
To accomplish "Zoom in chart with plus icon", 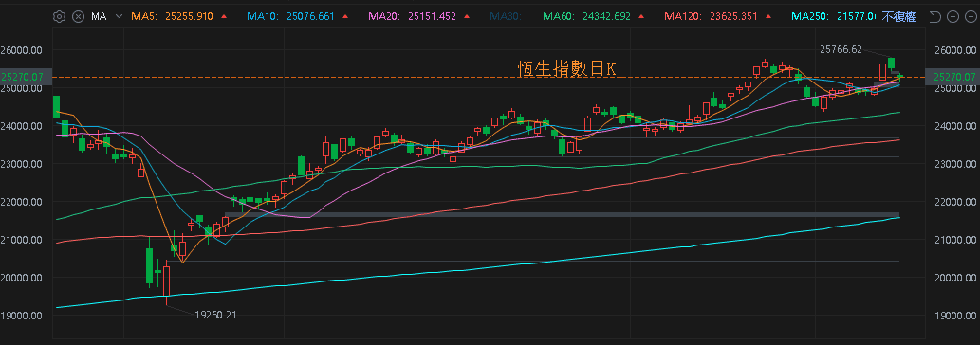I will (x=970, y=17).
